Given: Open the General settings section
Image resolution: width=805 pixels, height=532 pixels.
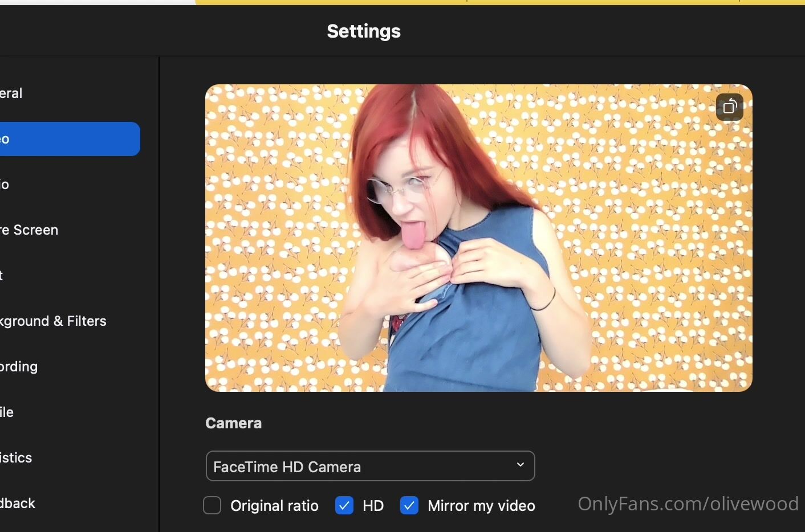Looking at the screenshot, I should (11, 93).
